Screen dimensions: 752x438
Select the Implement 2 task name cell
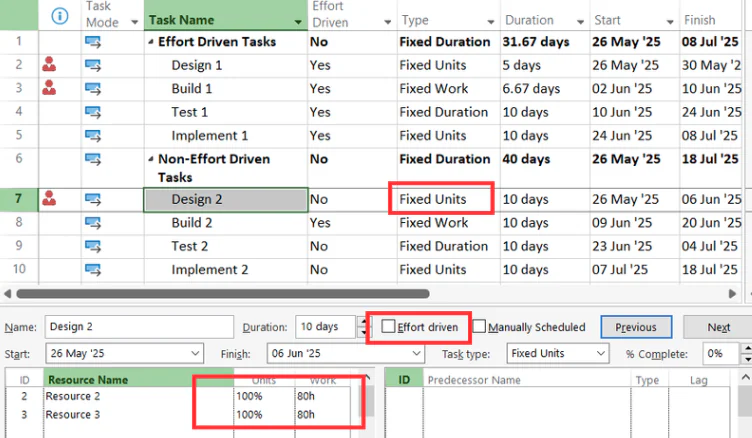[x=225, y=270]
